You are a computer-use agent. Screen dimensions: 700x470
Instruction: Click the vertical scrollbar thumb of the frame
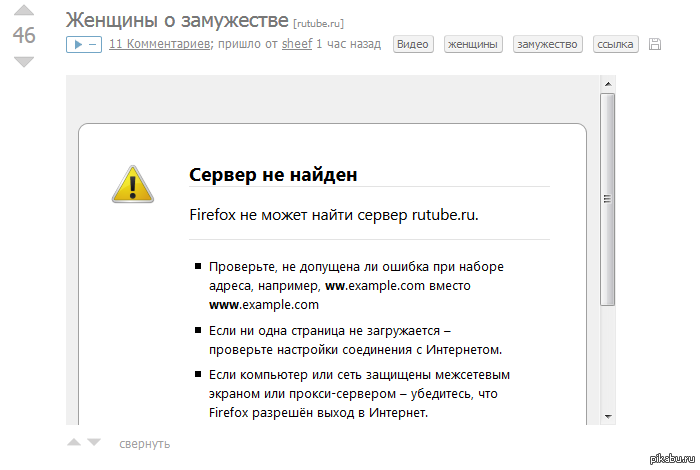click(608, 199)
